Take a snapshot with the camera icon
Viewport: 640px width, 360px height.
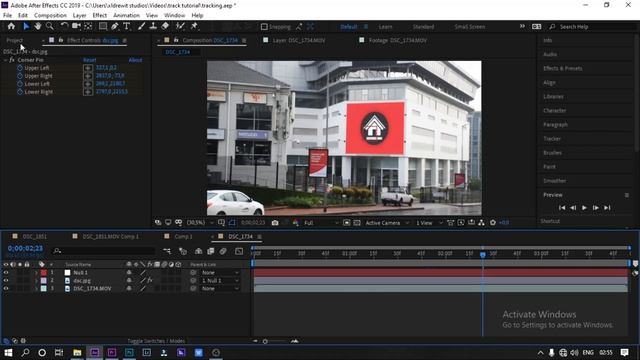click(275, 223)
